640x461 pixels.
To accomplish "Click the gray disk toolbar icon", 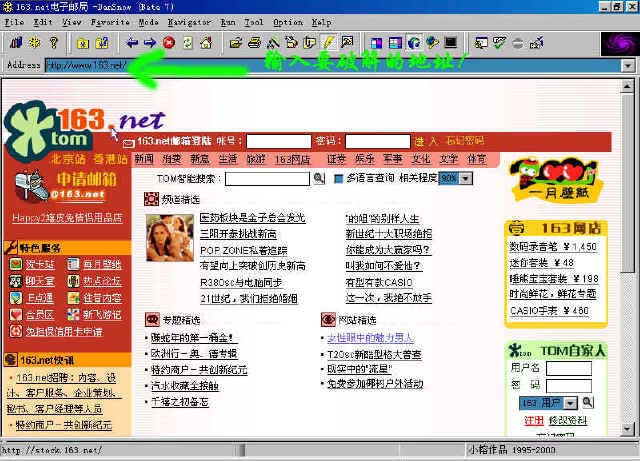I will coord(518,43).
